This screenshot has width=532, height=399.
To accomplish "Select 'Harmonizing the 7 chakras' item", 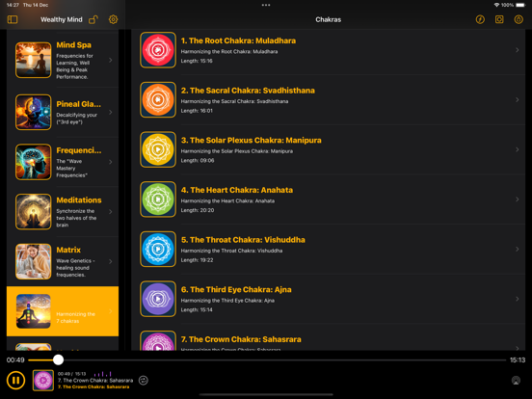I will click(x=63, y=311).
